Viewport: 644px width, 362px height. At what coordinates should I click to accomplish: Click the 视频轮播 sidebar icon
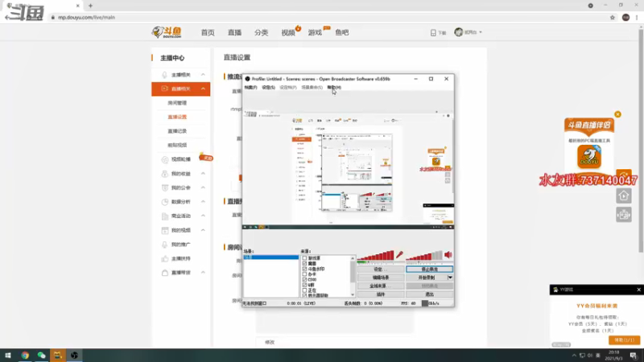pos(165,159)
